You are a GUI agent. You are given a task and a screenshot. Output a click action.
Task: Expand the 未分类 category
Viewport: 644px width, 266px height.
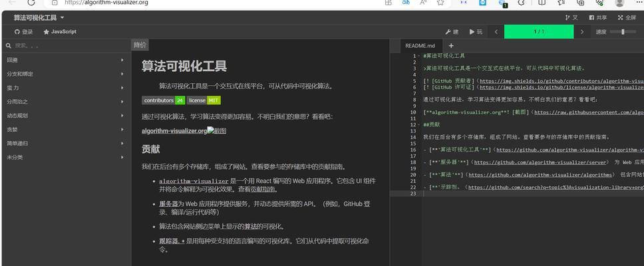click(65, 157)
